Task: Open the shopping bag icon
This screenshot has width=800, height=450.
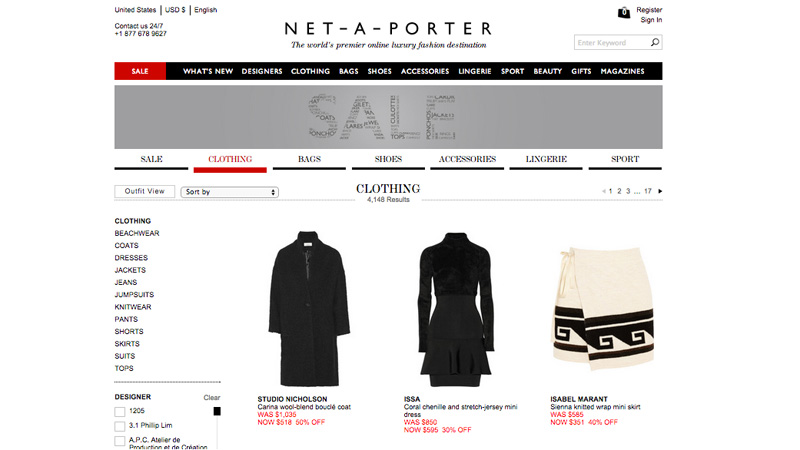Action: (623, 12)
